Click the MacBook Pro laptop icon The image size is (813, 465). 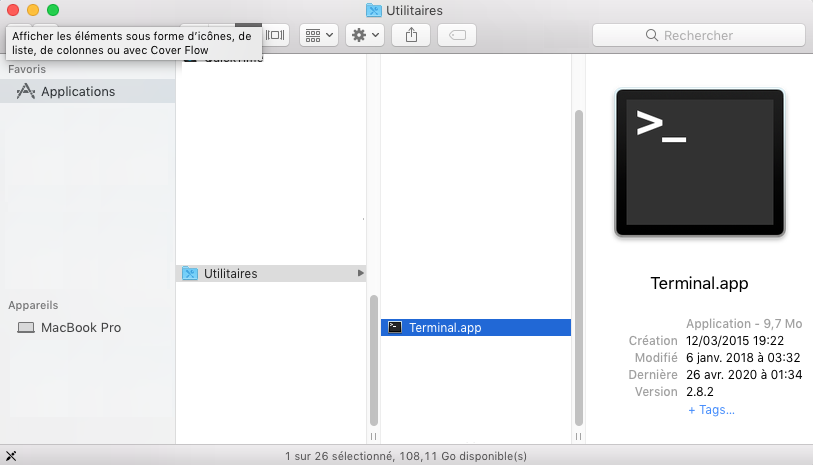tap(26, 328)
